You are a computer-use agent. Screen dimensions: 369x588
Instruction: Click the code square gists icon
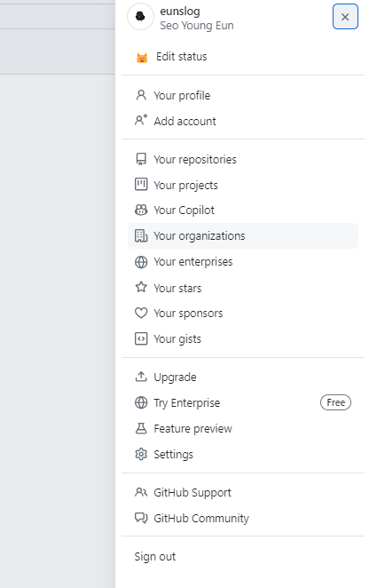[141, 338]
